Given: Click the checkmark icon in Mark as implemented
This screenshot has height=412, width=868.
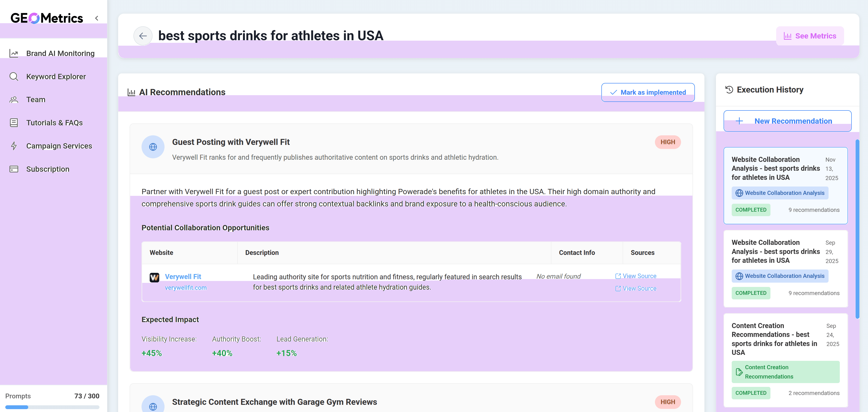Looking at the screenshot, I should (x=613, y=92).
